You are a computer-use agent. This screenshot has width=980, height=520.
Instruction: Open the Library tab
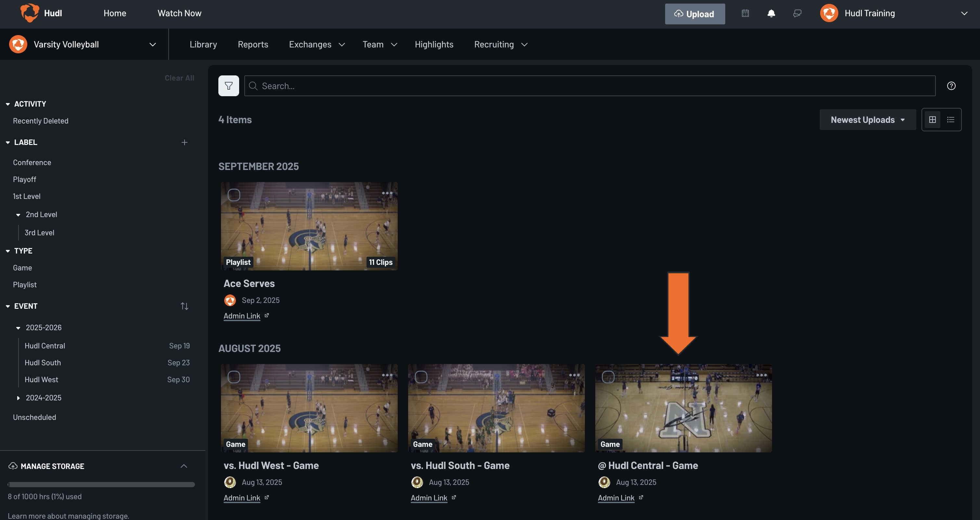point(203,45)
